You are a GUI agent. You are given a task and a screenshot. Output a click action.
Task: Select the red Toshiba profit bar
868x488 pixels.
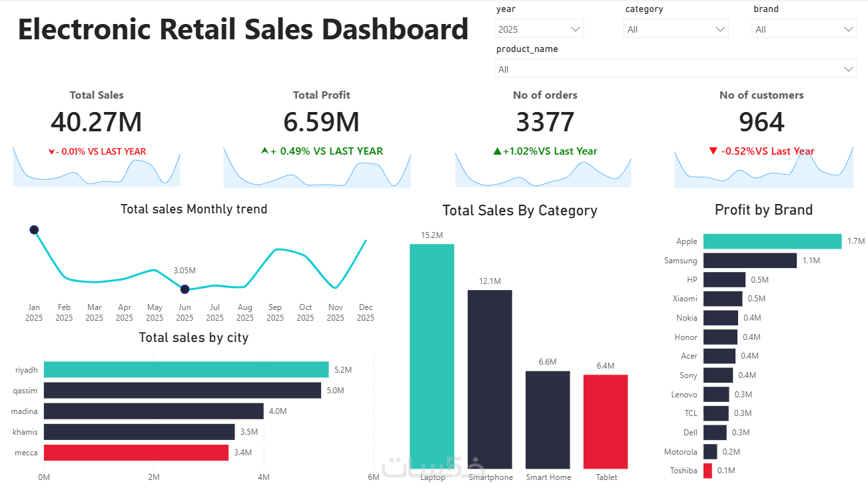click(707, 471)
